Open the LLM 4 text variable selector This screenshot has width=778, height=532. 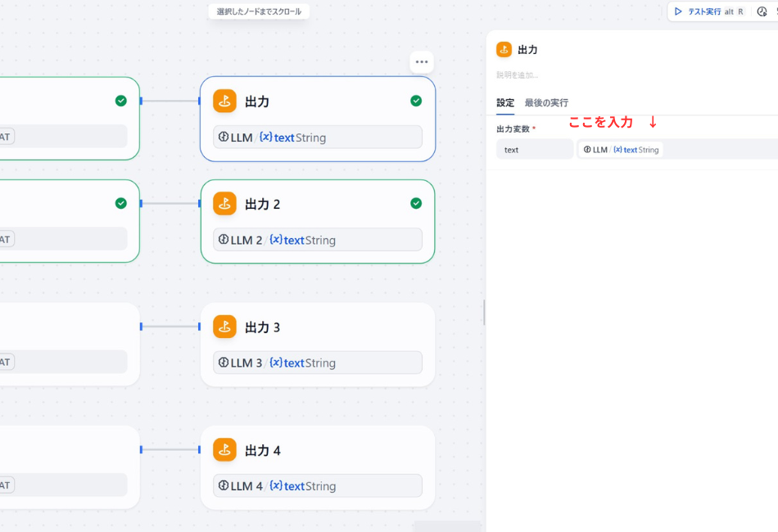click(319, 485)
